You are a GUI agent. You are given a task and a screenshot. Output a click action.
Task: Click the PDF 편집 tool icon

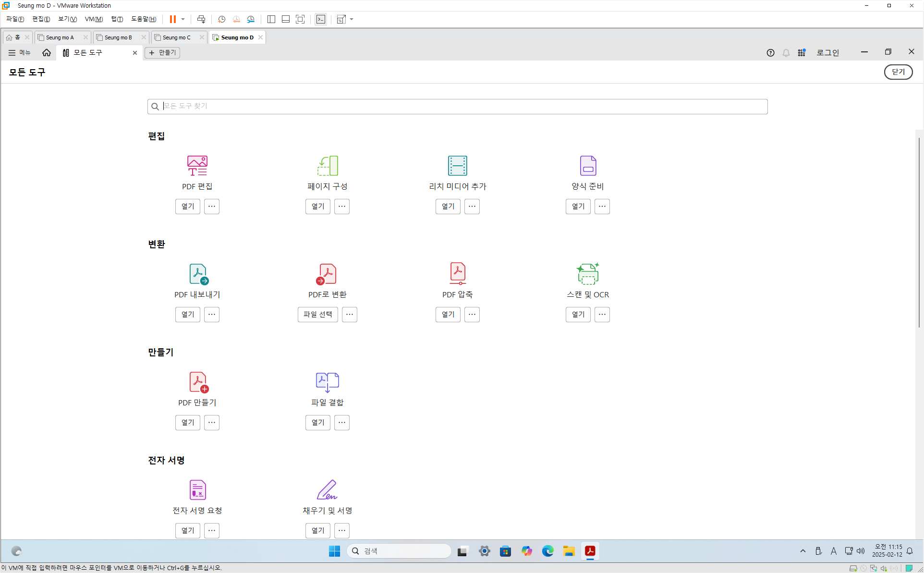click(197, 166)
